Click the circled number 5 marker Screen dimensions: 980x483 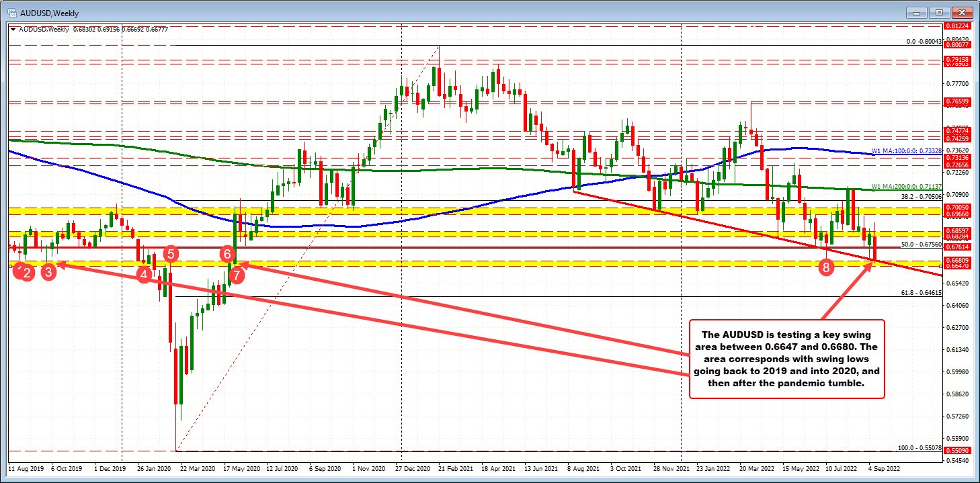pyautogui.click(x=170, y=254)
